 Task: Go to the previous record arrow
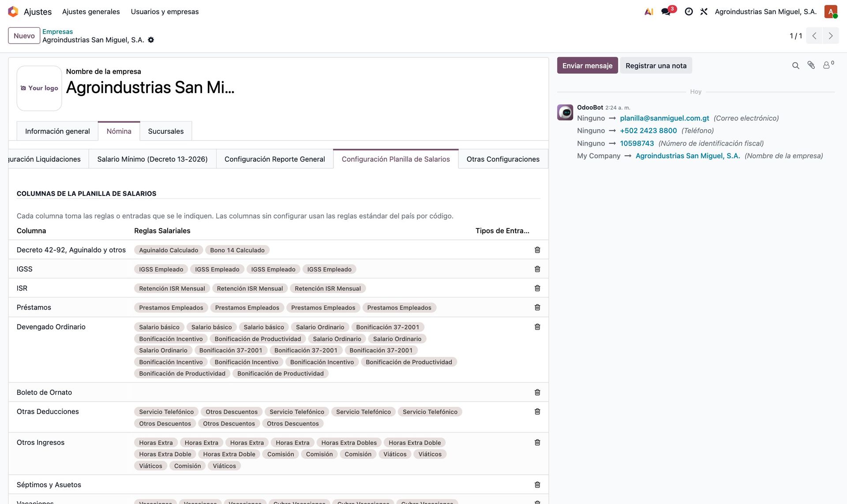click(x=814, y=36)
